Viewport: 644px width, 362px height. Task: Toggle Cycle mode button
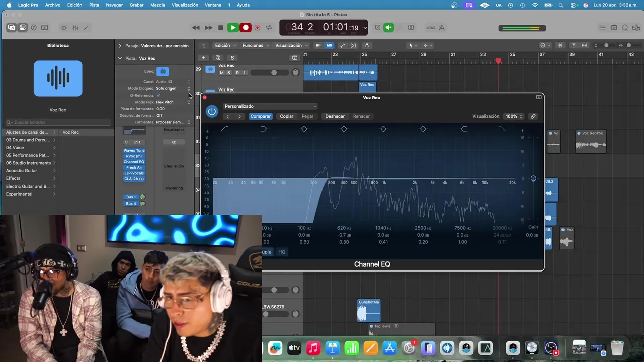pos(269,28)
